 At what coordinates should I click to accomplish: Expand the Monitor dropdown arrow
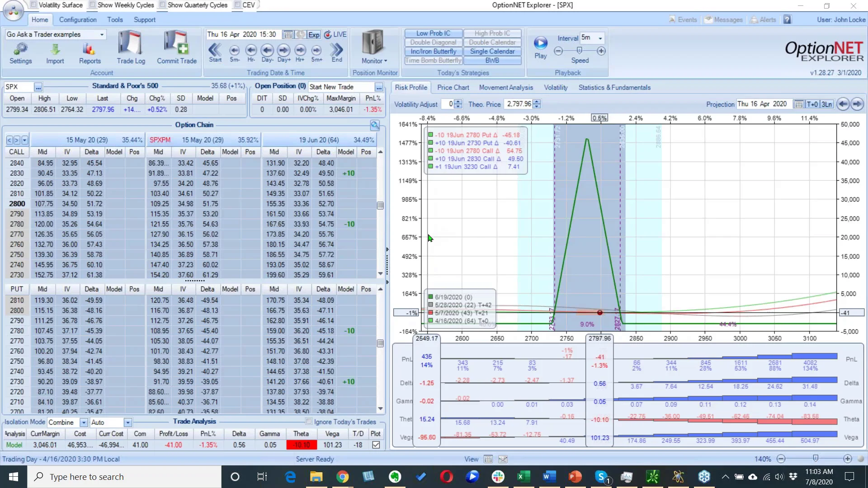(386, 61)
